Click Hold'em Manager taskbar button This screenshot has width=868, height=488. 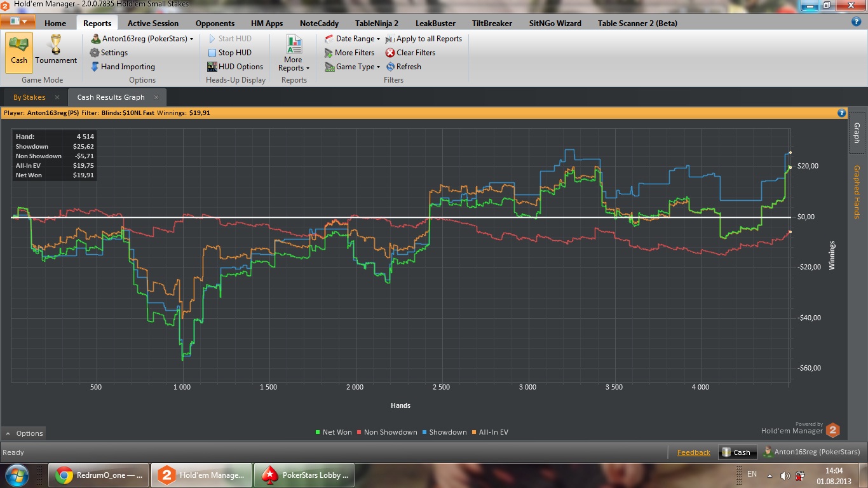(x=201, y=475)
